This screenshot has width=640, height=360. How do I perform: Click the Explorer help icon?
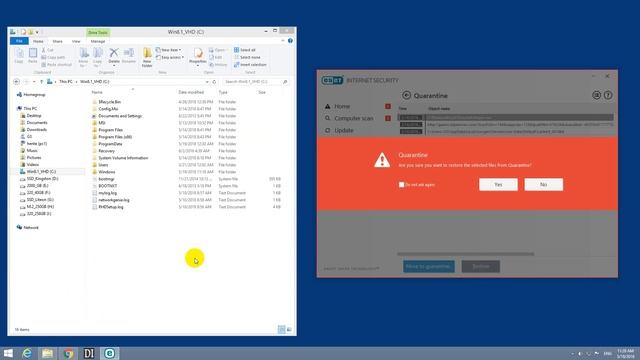coord(290,41)
